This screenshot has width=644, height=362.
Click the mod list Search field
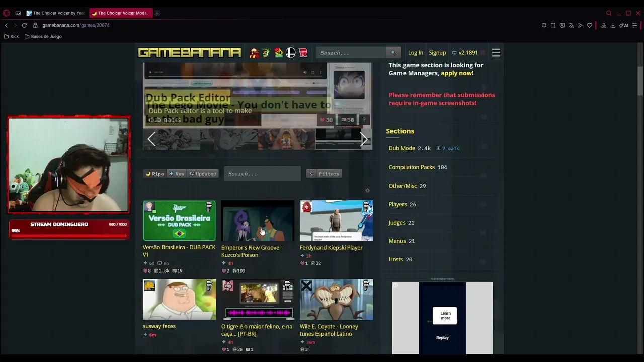tap(262, 174)
